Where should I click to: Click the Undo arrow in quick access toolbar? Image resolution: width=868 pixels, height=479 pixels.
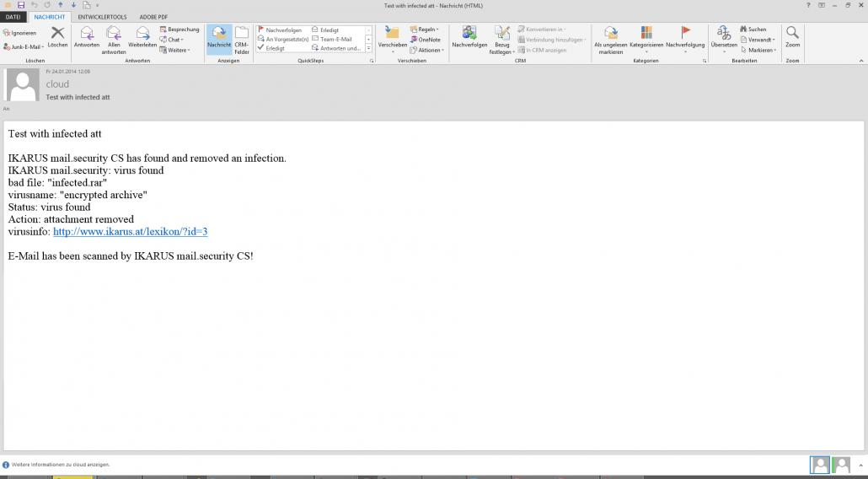coord(35,6)
